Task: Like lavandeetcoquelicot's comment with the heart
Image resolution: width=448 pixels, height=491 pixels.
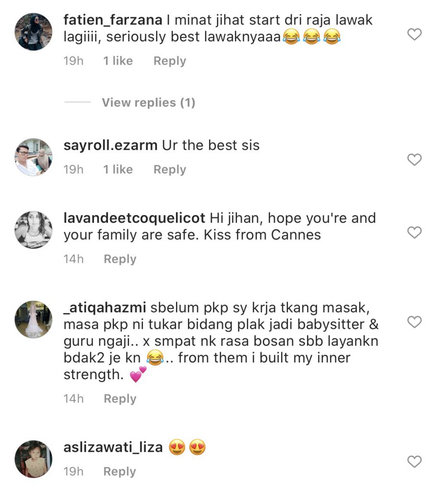Action: 414,233
